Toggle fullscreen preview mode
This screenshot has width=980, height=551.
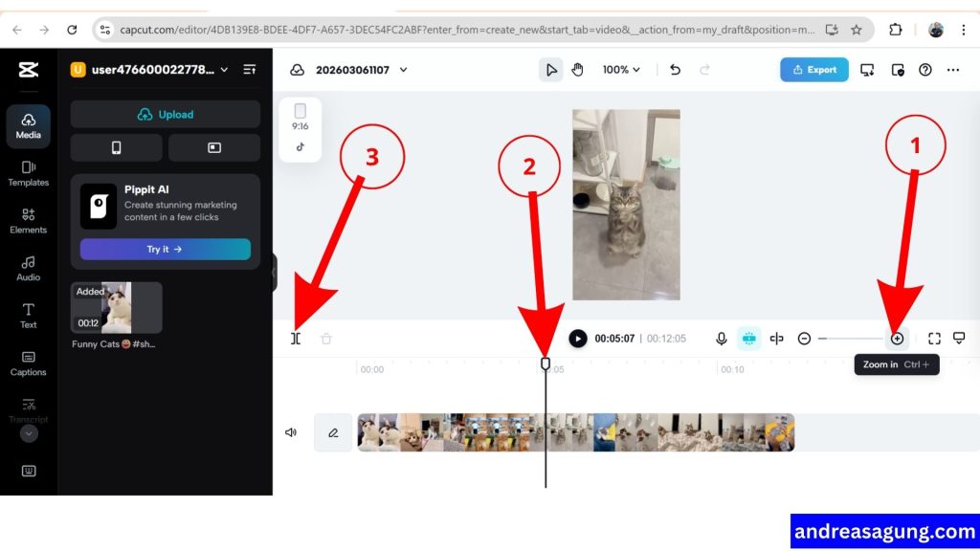tap(935, 338)
